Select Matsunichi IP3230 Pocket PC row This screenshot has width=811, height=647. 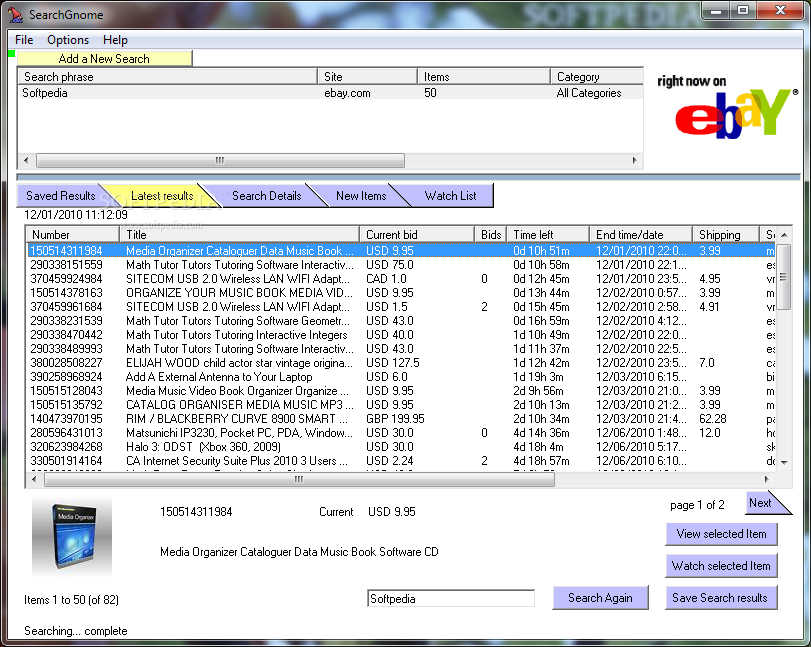coord(401,432)
